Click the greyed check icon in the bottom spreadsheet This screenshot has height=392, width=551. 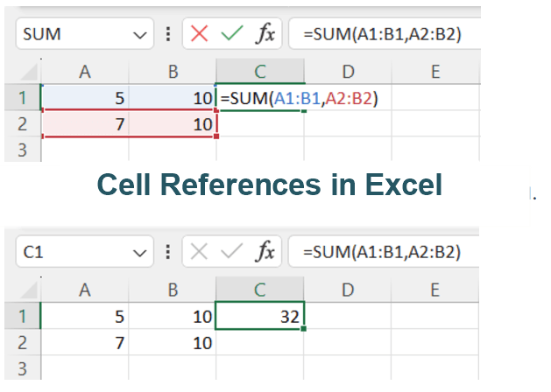point(231,252)
